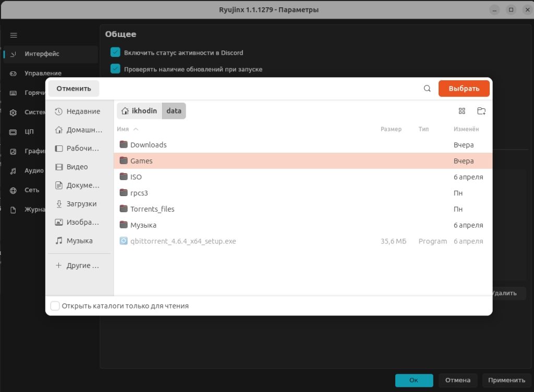
Task: Click the 35,6 МБ size cell
Action: (393, 241)
